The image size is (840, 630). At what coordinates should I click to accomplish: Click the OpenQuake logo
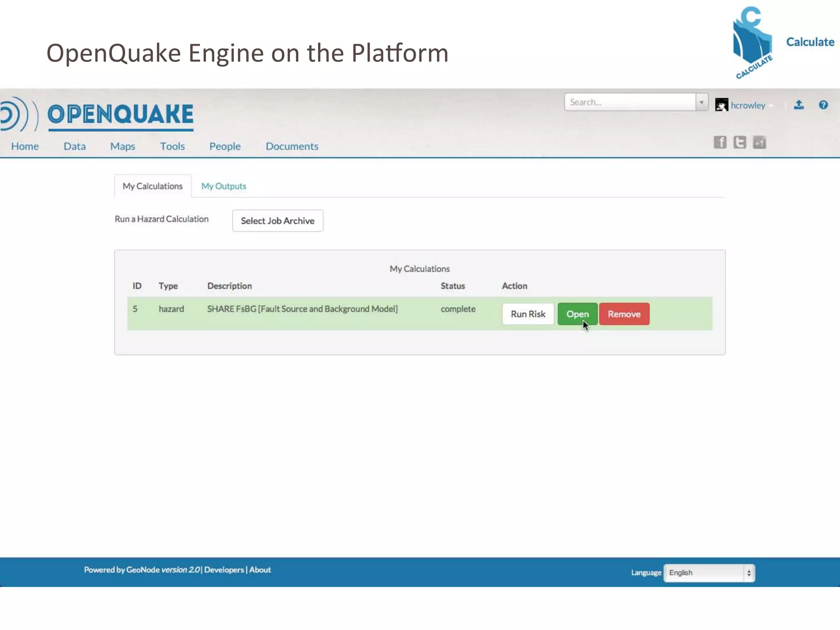click(97, 114)
